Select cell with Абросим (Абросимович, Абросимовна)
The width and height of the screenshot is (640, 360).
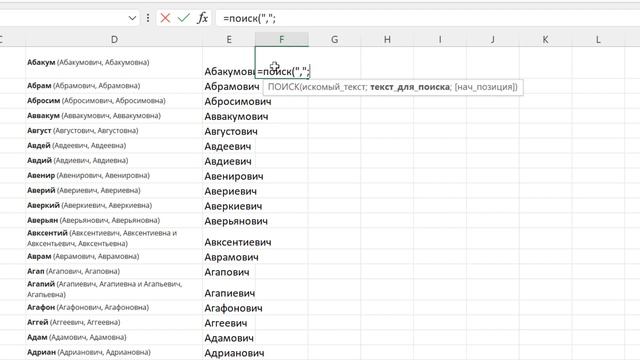(x=114, y=101)
